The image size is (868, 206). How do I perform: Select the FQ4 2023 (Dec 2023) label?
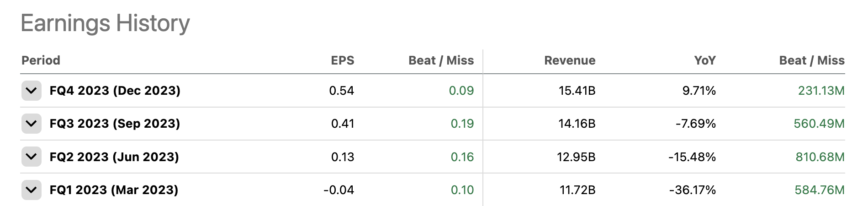tap(115, 91)
